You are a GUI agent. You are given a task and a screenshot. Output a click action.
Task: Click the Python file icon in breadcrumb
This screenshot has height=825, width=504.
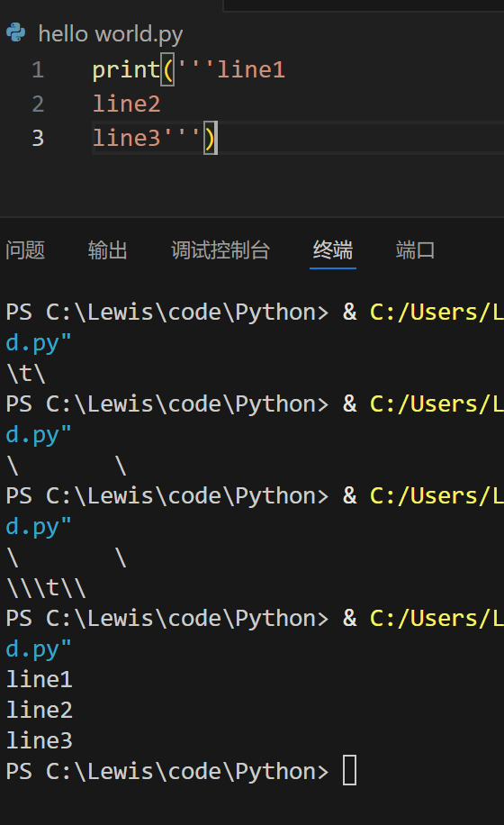pos(16,32)
